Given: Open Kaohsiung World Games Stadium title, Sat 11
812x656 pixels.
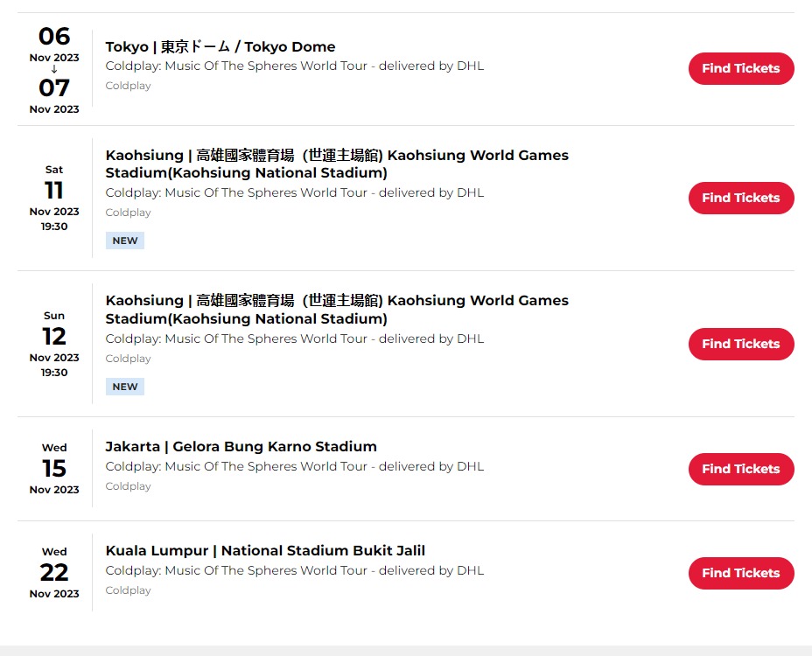Looking at the screenshot, I should [x=337, y=164].
